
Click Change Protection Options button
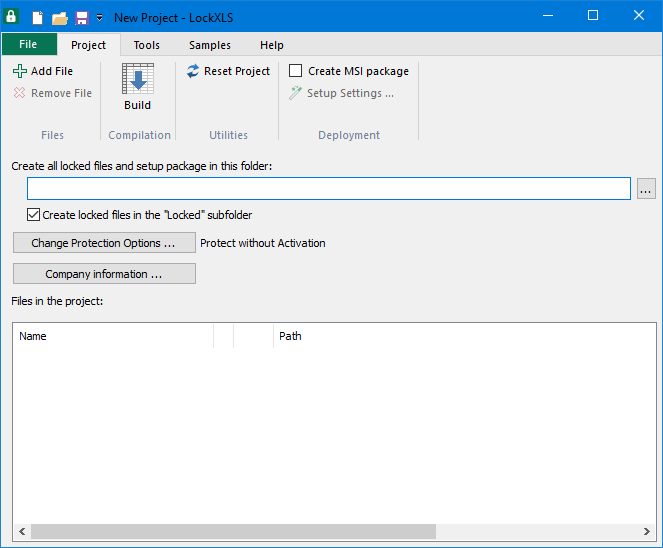(x=104, y=243)
